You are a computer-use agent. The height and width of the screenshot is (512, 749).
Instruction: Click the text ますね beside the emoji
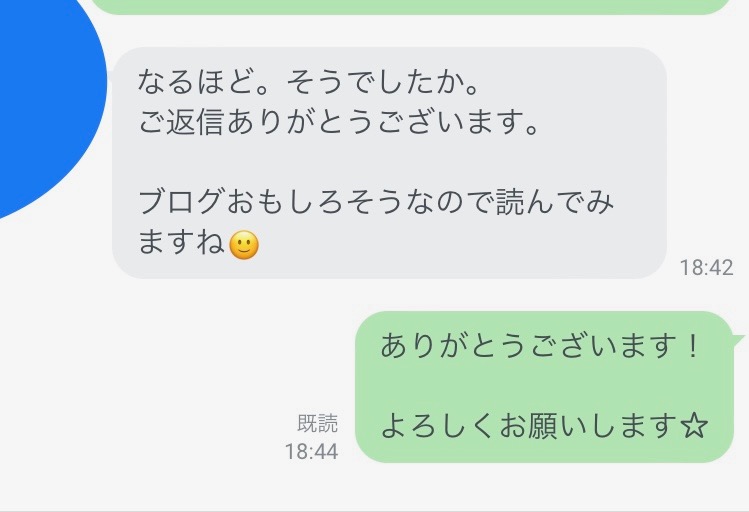[181, 244]
